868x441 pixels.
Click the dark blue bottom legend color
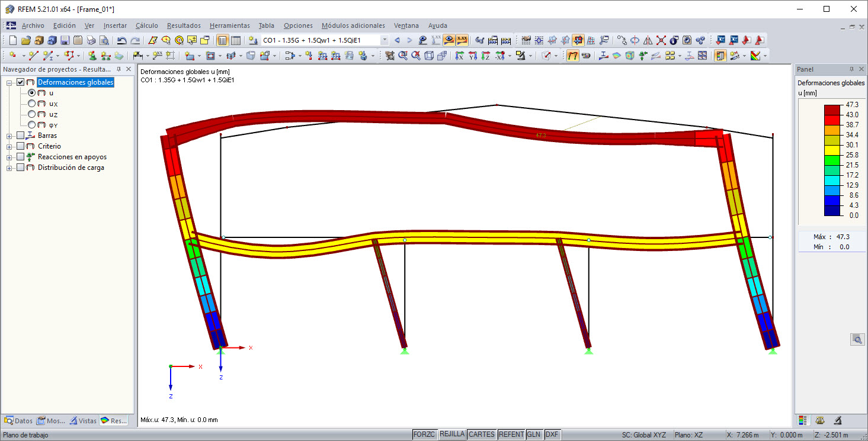point(832,210)
